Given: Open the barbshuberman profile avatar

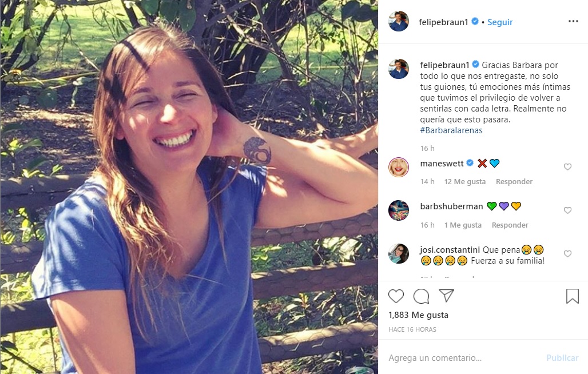Looking at the screenshot, I should [399, 210].
